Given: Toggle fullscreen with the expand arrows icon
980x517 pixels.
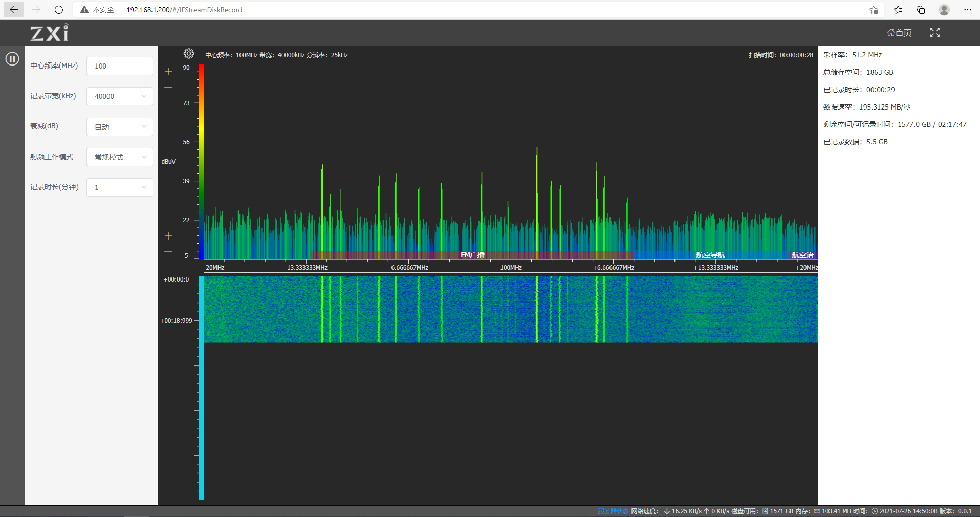Looking at the screenshot, I should pyautogui.click(x=935, y=33).
